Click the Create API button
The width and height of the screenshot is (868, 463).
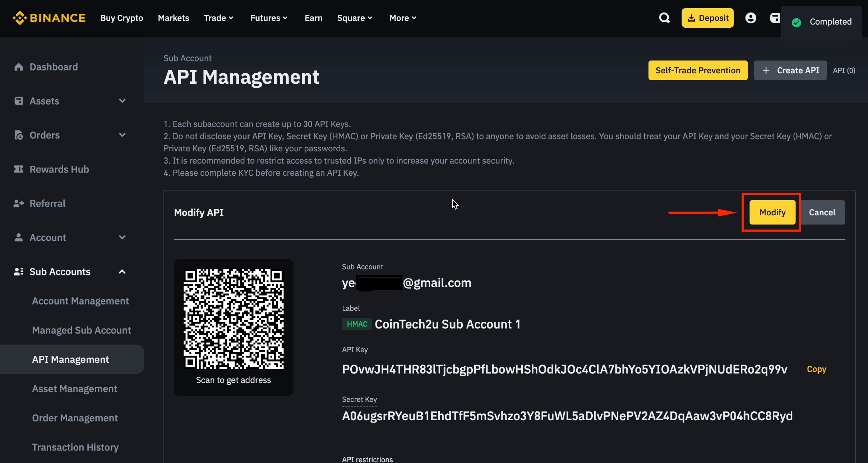(790, 70)
